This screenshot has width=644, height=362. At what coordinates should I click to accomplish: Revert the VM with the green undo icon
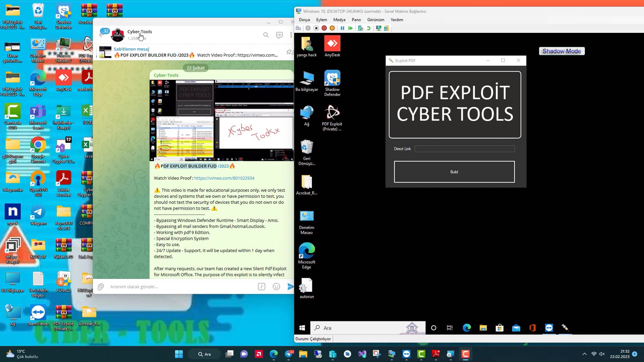tap(369, 28)
